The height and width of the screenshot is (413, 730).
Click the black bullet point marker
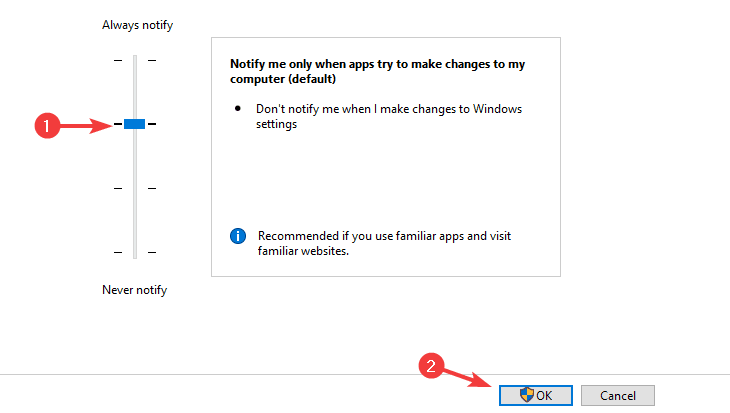[x=238, y=108]
